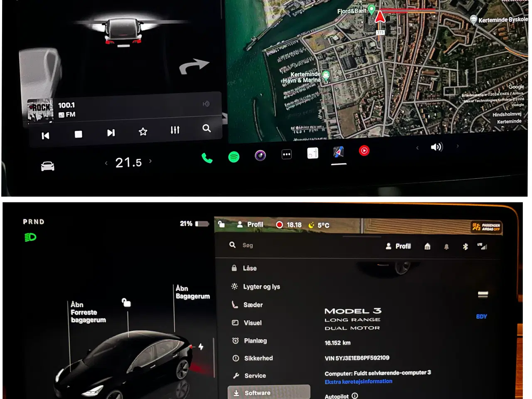Launch Spotify app
The height and width of the screenshot is (399, 532).
(x=234, y=157)
